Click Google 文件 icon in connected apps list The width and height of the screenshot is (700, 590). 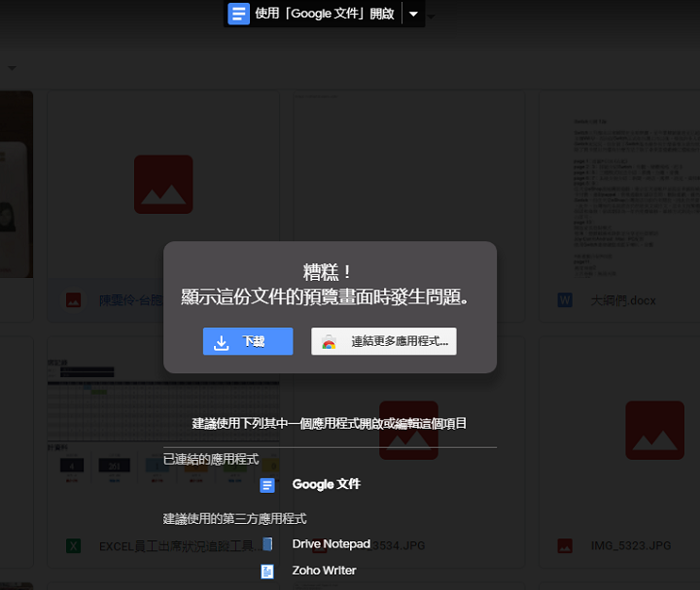pyautogui.click(x=267, y=485)
